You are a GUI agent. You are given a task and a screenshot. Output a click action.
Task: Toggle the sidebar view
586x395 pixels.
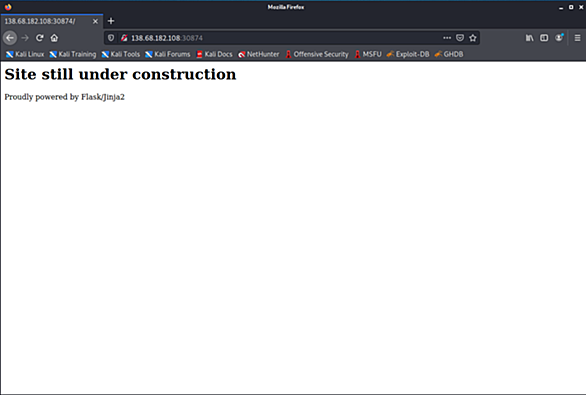(x=544, y=38)
